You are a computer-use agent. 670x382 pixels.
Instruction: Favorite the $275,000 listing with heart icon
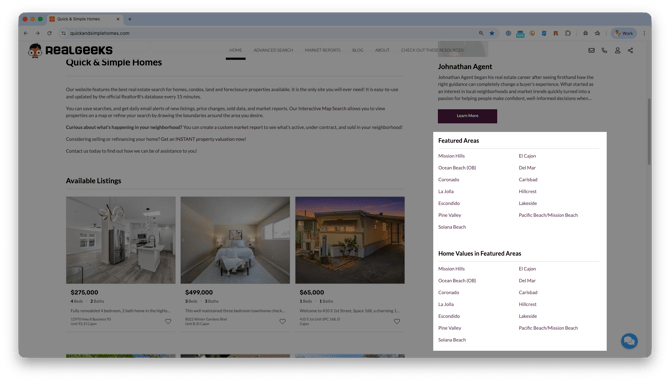click(168, 321)
